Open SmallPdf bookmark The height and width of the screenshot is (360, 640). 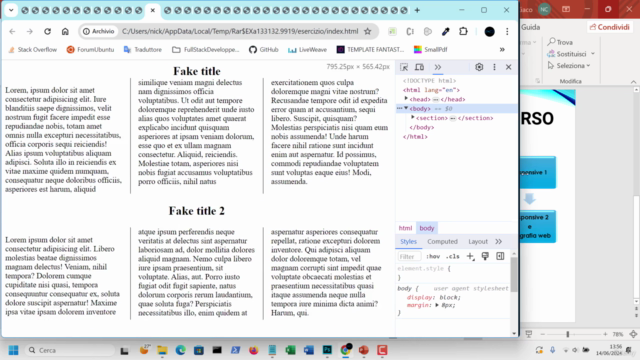tap(431, 49)
